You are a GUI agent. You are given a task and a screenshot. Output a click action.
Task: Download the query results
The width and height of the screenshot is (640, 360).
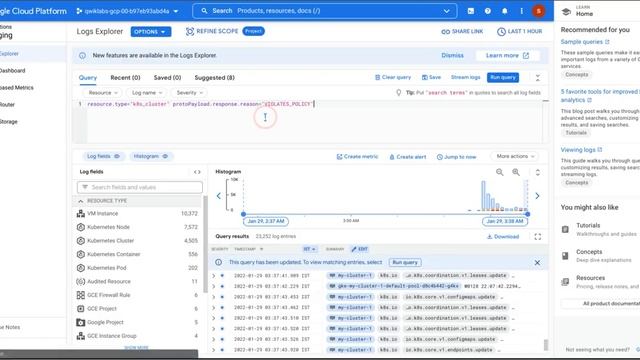(x=503, y=237)
